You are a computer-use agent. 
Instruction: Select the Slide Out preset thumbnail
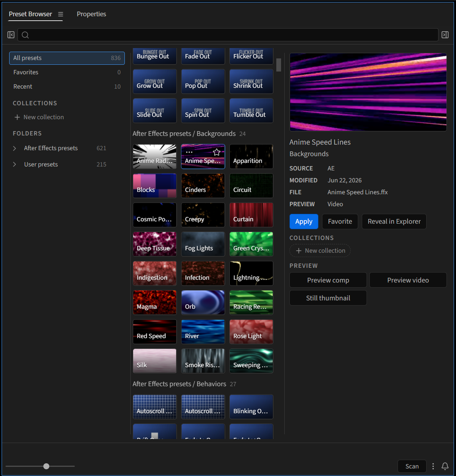click(155, 110)
